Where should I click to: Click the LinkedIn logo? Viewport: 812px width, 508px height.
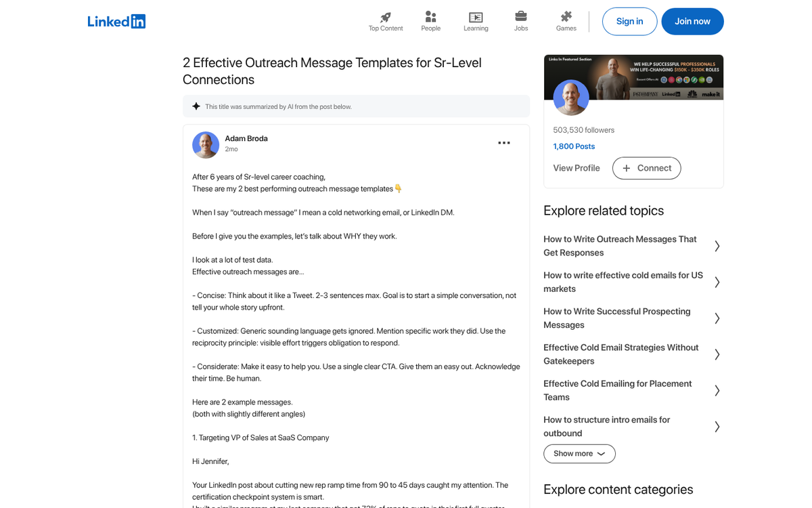coord(116,21)
